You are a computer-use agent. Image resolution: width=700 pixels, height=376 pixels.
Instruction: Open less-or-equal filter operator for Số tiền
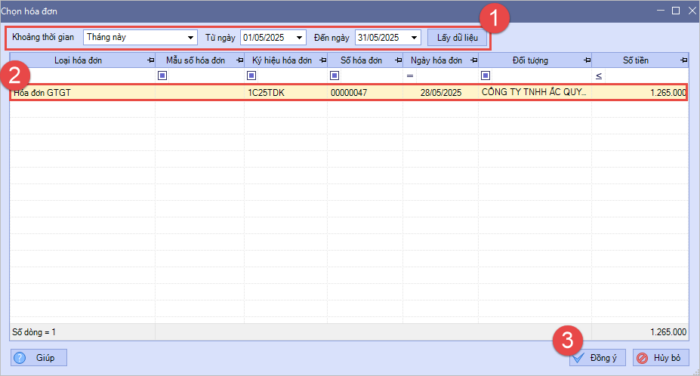coord(599,76)
